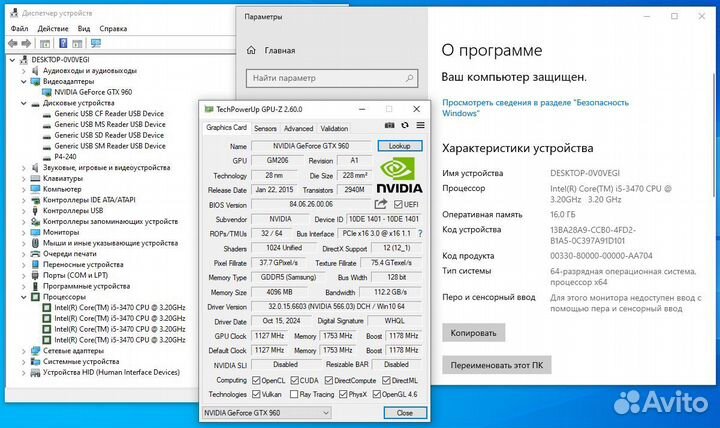Click the Bus Interface question mark in GPU-Z
This screenshot has height=428, width=720.
coord(420,234)
